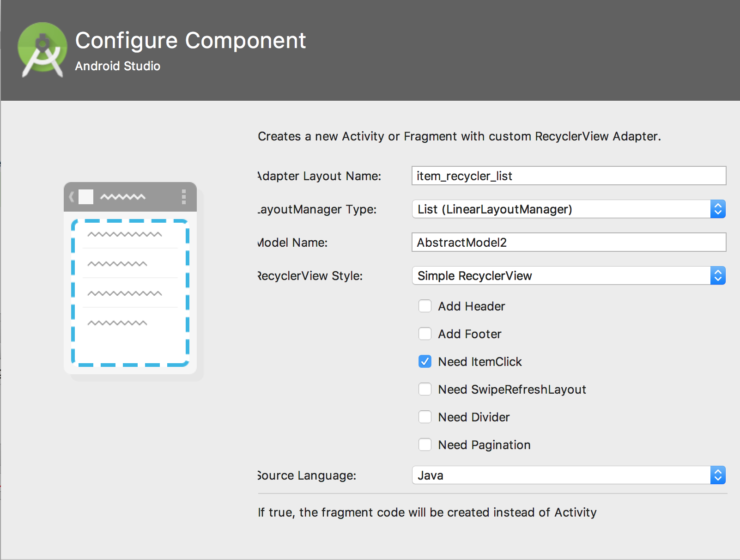Click the Adapter Layout Name text field

(569, 176)
